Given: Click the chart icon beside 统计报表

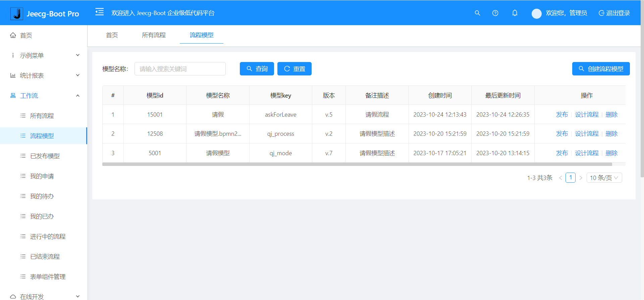Looking at the screenshot, I should [13, 75].
